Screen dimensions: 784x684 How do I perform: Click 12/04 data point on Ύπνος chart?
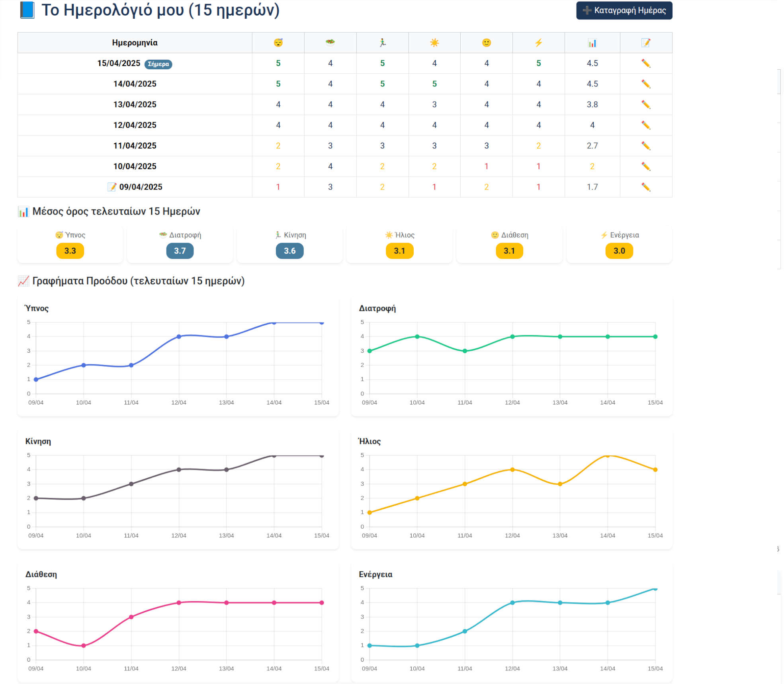tap(179, 337)
